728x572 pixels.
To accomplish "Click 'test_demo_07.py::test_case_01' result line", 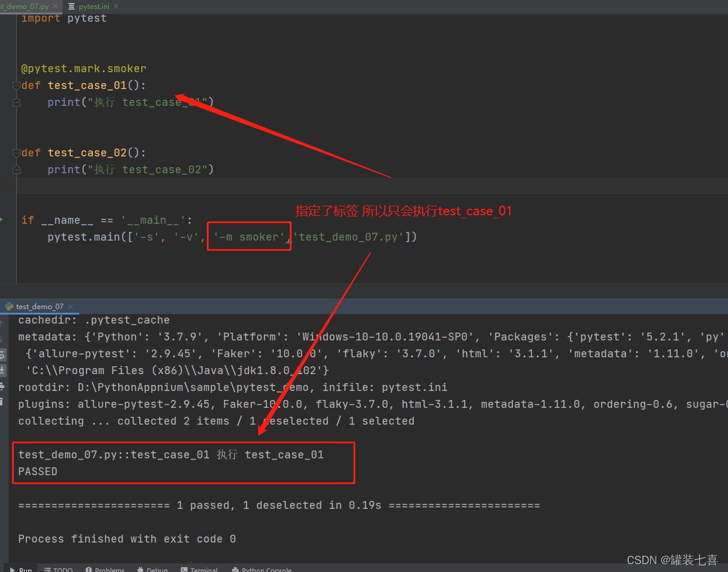I will point(171,455).
